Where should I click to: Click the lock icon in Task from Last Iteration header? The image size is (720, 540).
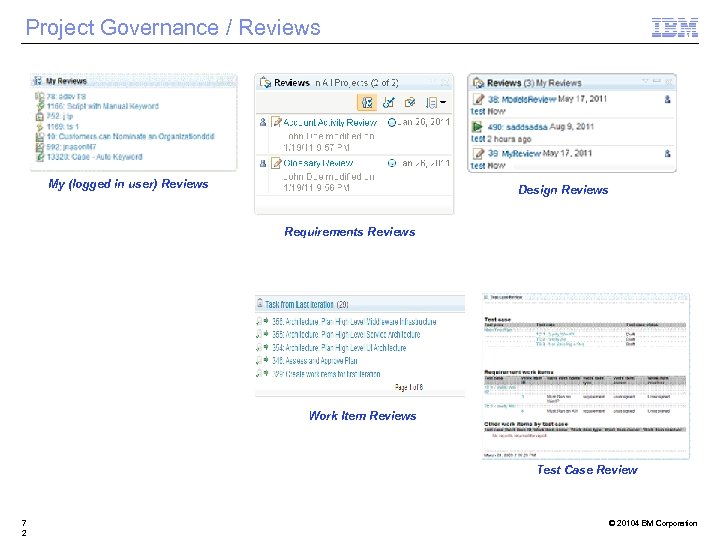(260, 304)
